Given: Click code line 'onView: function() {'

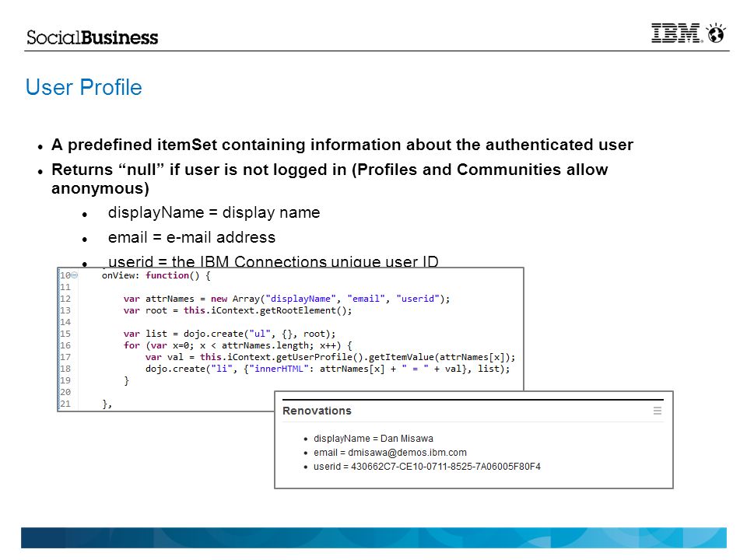Looking at the screenshot, I should coord(156,275).
